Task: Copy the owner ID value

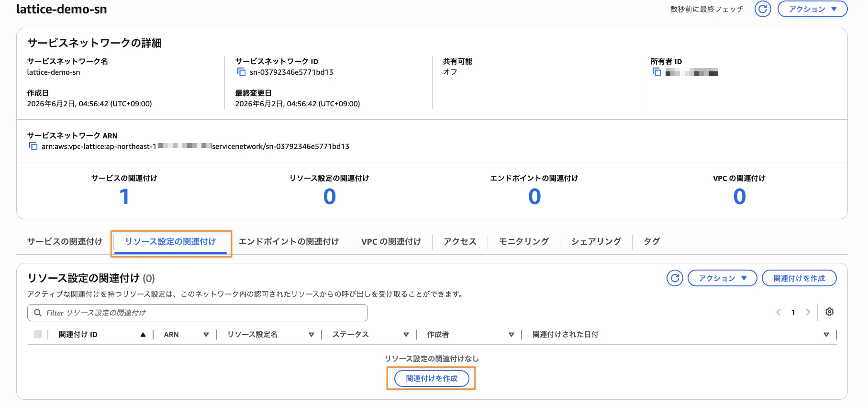Action: tap(657, 72)
